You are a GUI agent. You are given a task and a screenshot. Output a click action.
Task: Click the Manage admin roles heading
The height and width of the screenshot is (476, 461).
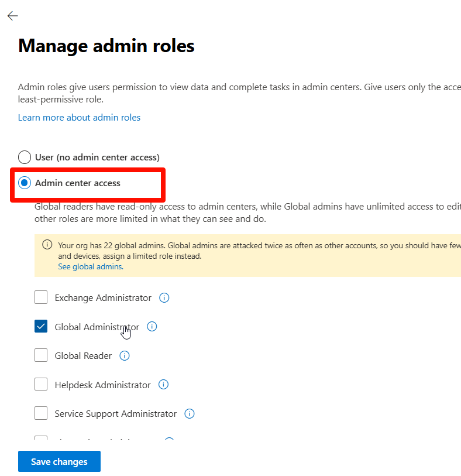click(x=106, y=46)
